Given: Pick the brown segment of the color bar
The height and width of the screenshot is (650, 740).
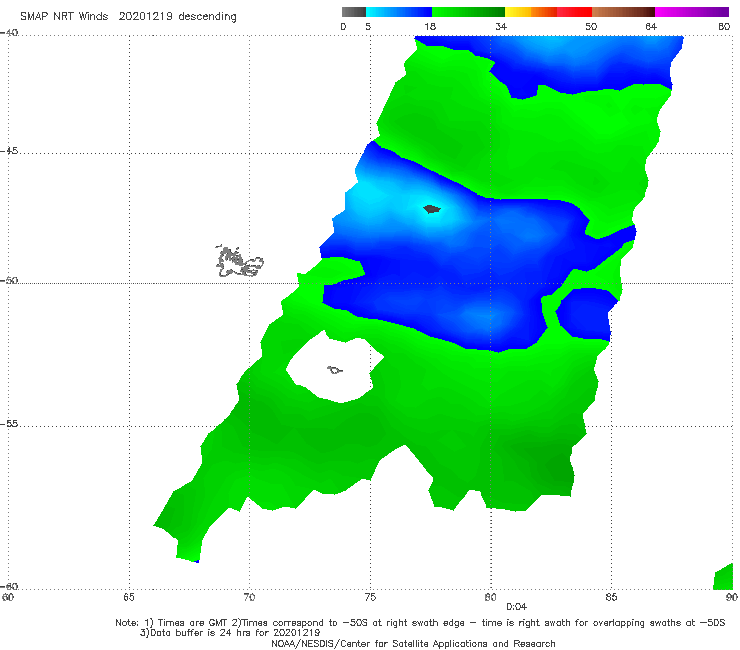Looking at the screenshot, I should 623,12.
